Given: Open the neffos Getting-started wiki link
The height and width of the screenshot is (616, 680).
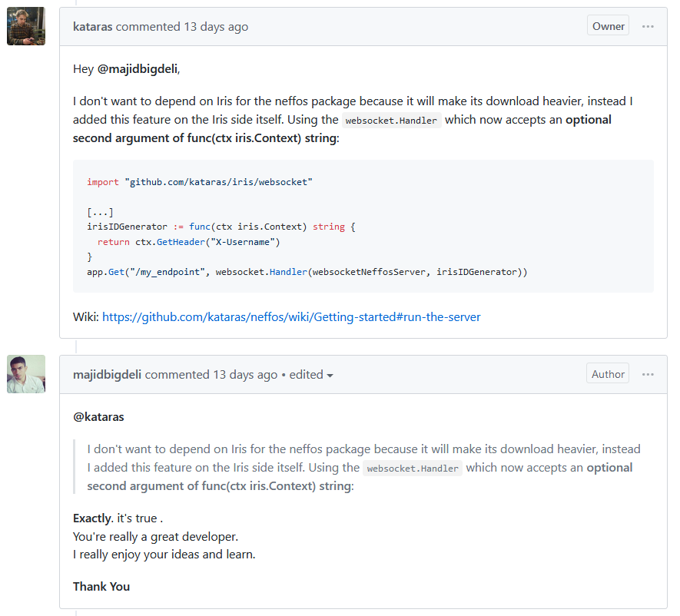Looking at the screenshot, I should click(291, 316).
